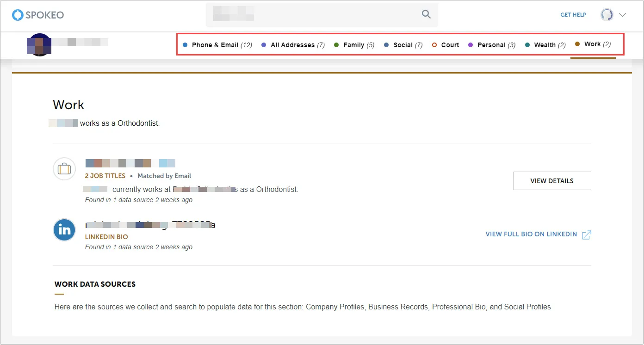644x345 pixels.
Task: Click the blue dot beside Phone & Email
Action: coord(186,45)
